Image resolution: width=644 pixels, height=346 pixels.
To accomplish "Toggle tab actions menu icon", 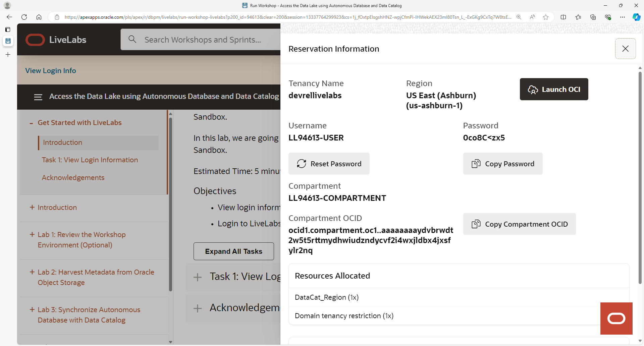I will pos(8,30).
